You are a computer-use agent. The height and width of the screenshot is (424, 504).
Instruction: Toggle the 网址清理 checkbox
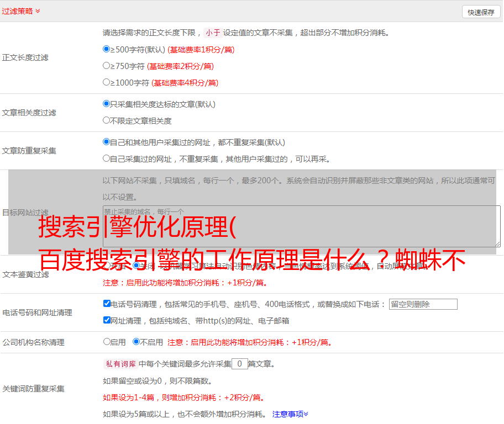[x=107, y=320]
